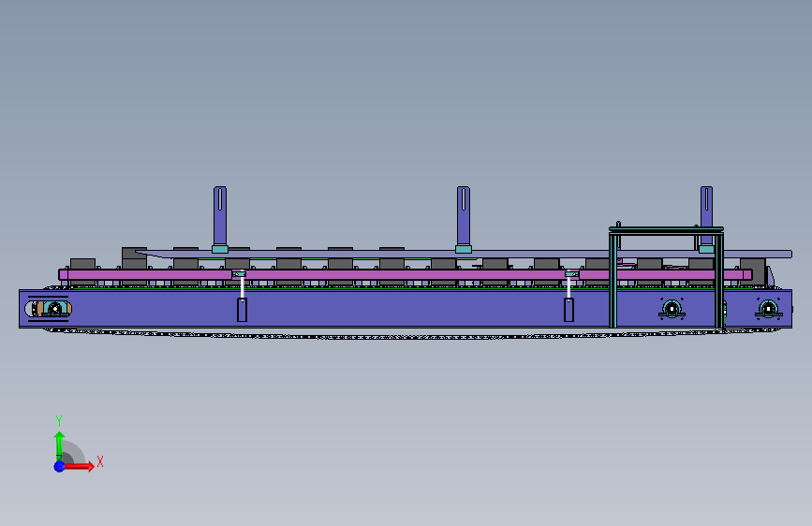Select the large blue side plate of conveyor
The width and height of the screenshot is (812, 526).
click(x=406, y=309)
